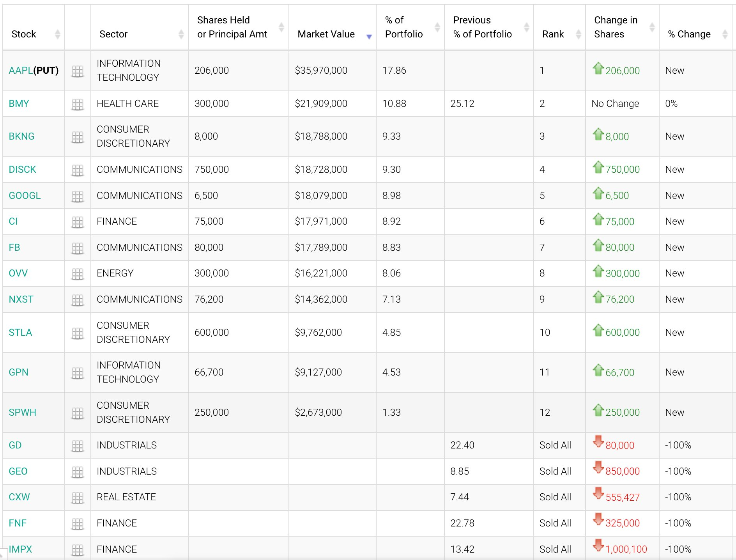Sort by Market Value column arrow

[369, 36]
